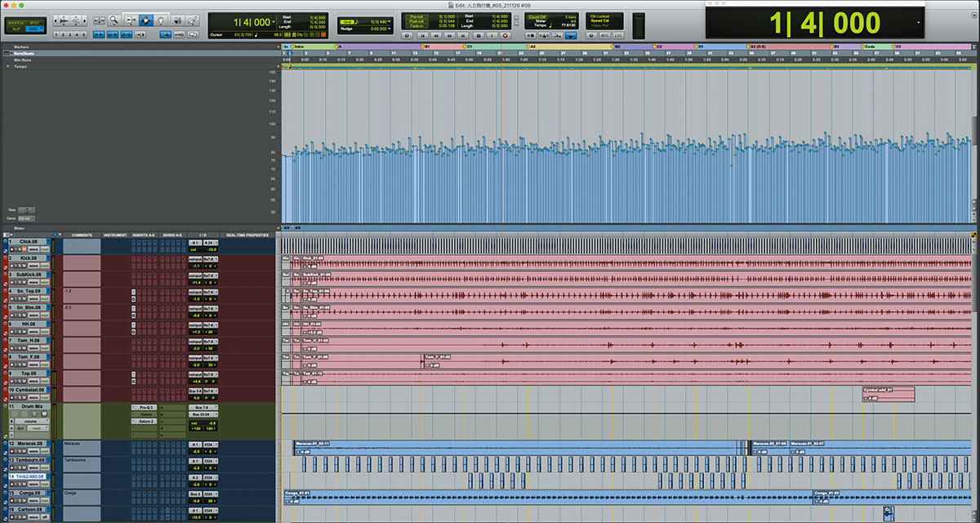Open the Nudge value dropdown
Screen dimensions: 980x523
(390, 29)
